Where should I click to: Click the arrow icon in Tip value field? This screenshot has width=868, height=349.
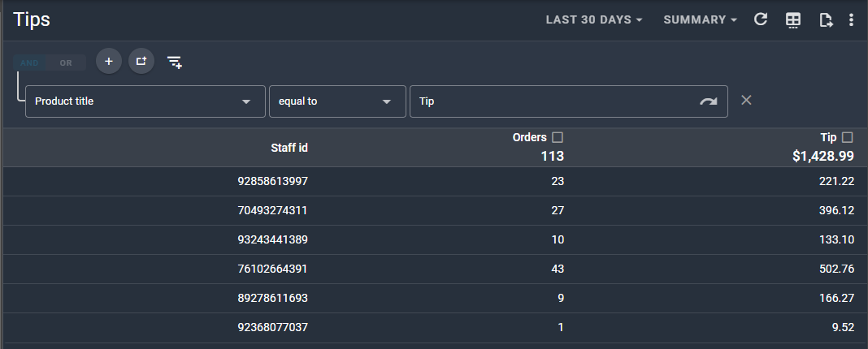[708, 101]
